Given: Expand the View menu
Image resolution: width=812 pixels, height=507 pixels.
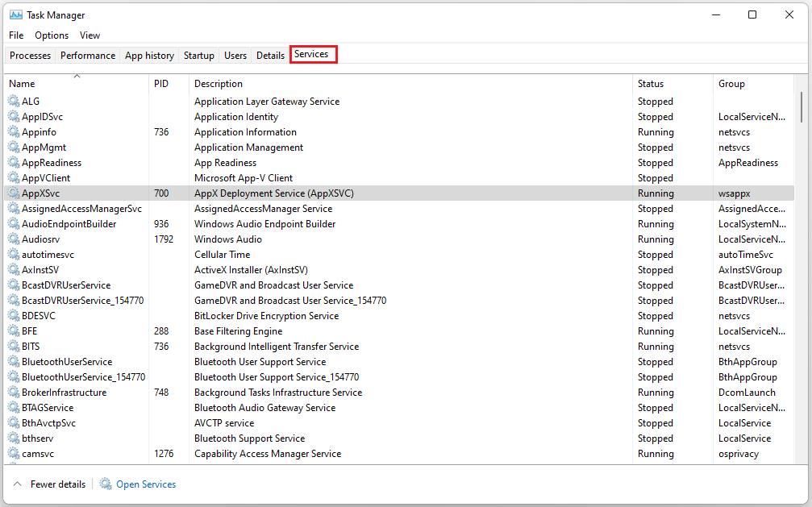Looking at the screenshot, I should (90, 35).
